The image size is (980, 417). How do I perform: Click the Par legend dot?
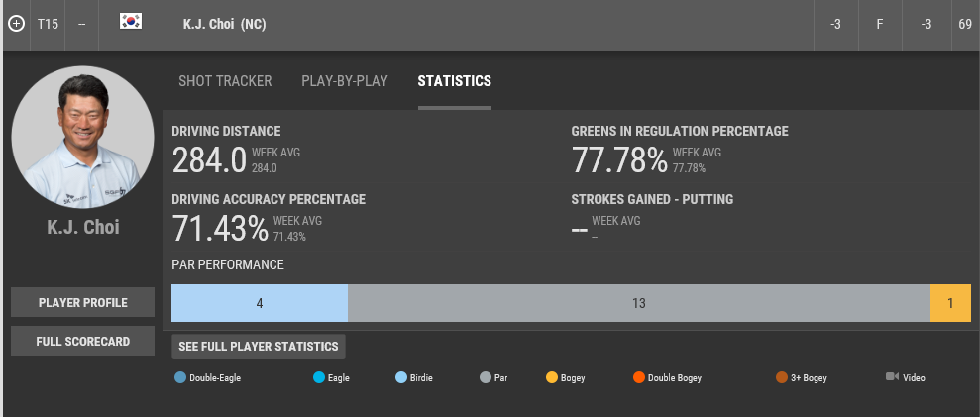[x=486, y=377]
